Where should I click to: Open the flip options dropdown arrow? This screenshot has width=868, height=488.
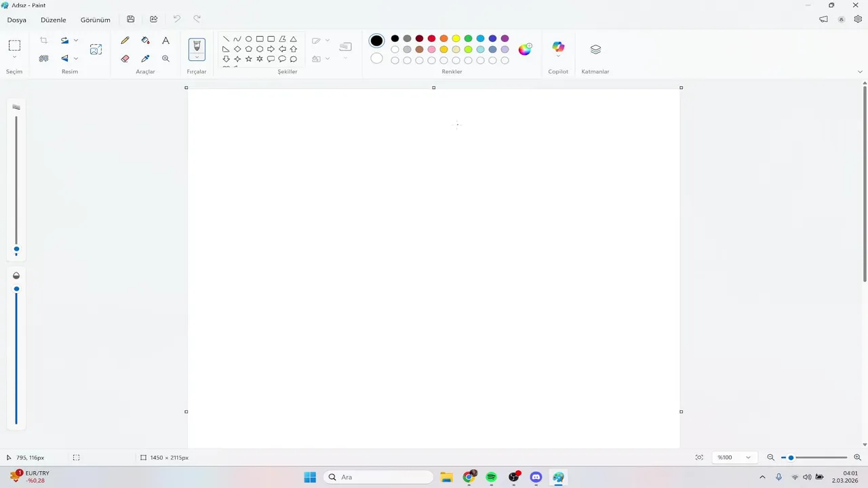(x=76, y=59)
